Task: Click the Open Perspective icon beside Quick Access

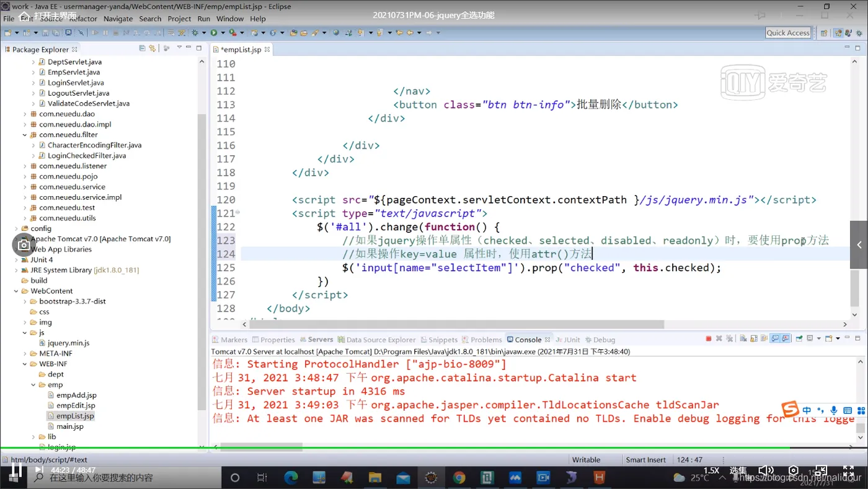Action: pyautogui.click(x=824, y=33)
